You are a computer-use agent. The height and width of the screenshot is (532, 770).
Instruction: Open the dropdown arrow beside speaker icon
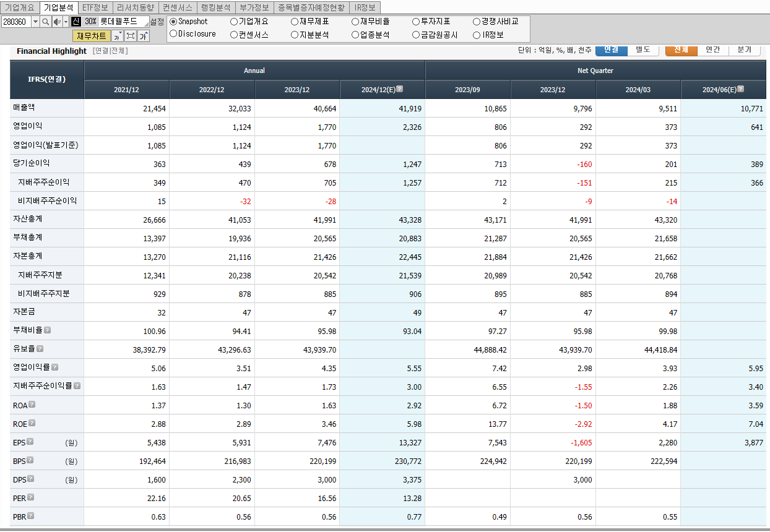[66, 22]
